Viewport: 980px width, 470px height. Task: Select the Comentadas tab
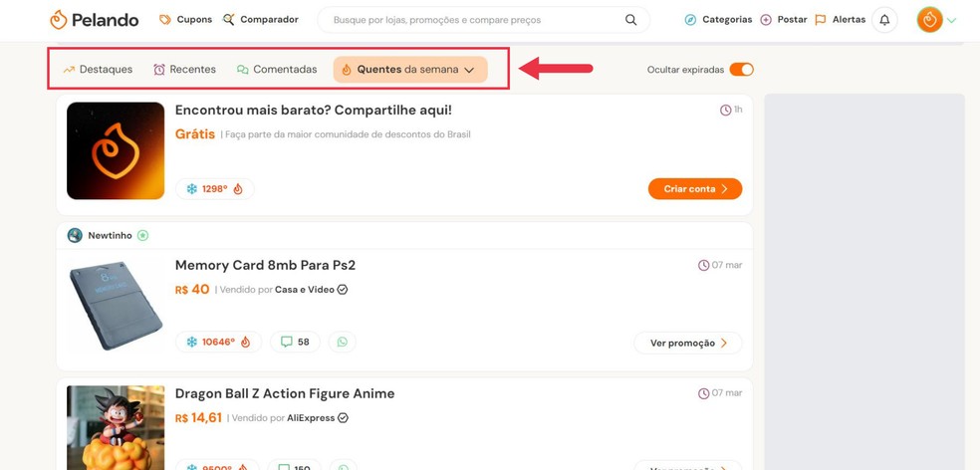[277, 70]
